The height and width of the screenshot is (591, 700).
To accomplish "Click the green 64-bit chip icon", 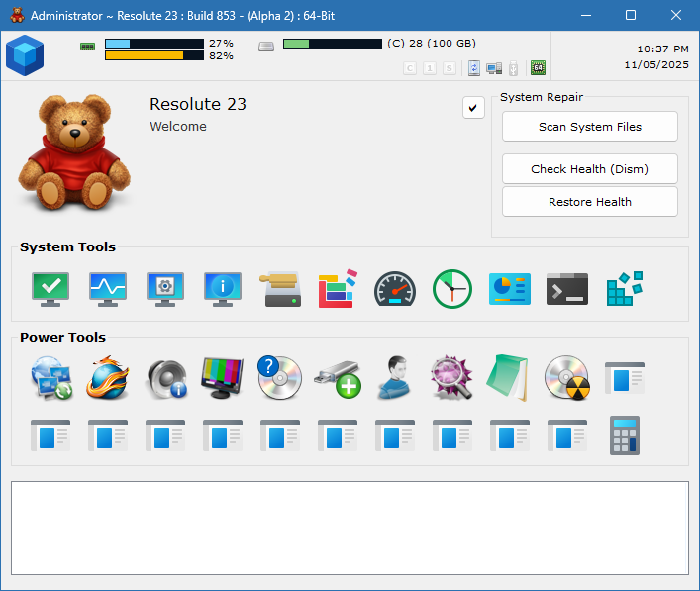I will pyautogui.click(x=538, y=68).
